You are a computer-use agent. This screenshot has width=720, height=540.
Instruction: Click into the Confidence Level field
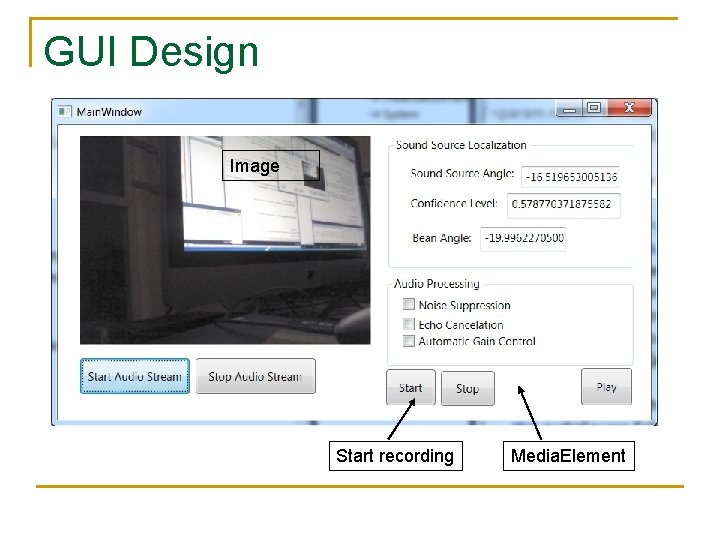(x=563, y=205)
